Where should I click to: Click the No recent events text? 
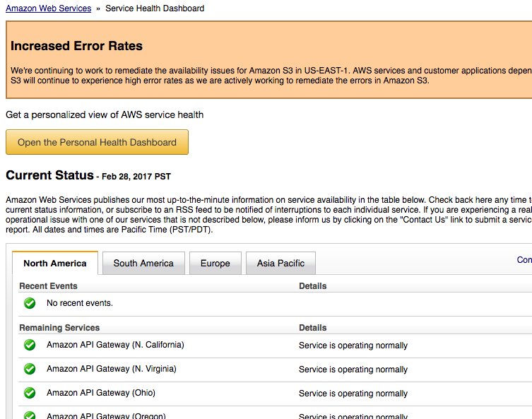click(x=80, y=303)
